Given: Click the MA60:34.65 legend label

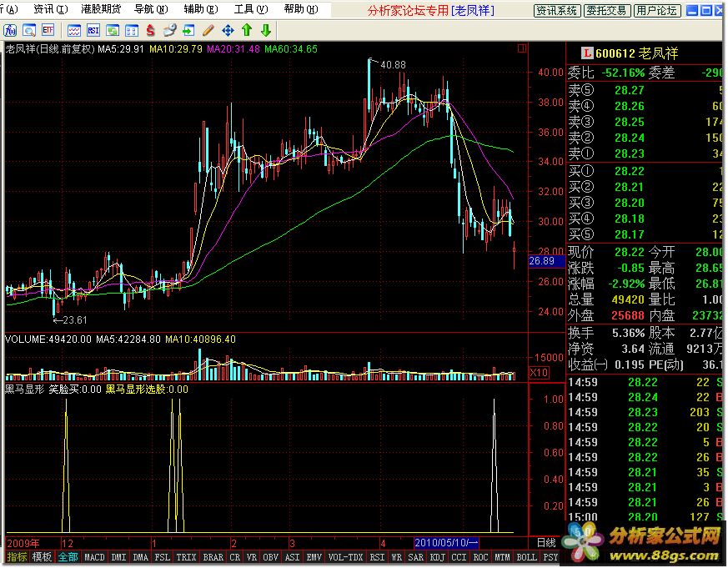Looking at the screenshot, I should 291,48.
